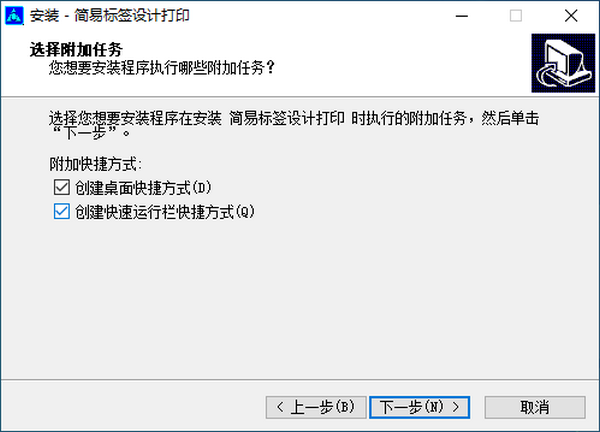Click the left chevron on 上一步 button
The width and height of the screenshot is (600, 432).
tap(280, 407)
